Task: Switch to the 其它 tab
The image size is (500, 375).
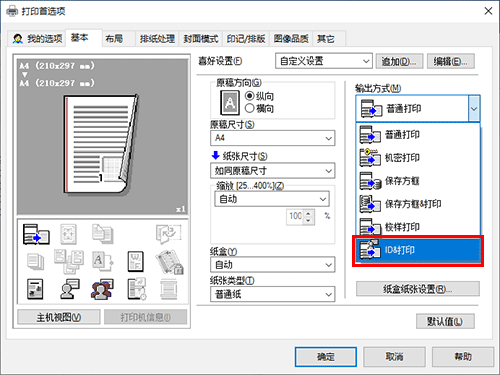Action: point(329,39)
